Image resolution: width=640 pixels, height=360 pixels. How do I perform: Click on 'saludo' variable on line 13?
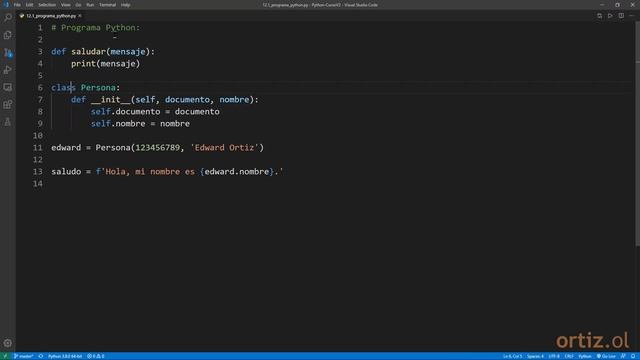(x=66, y=172)
